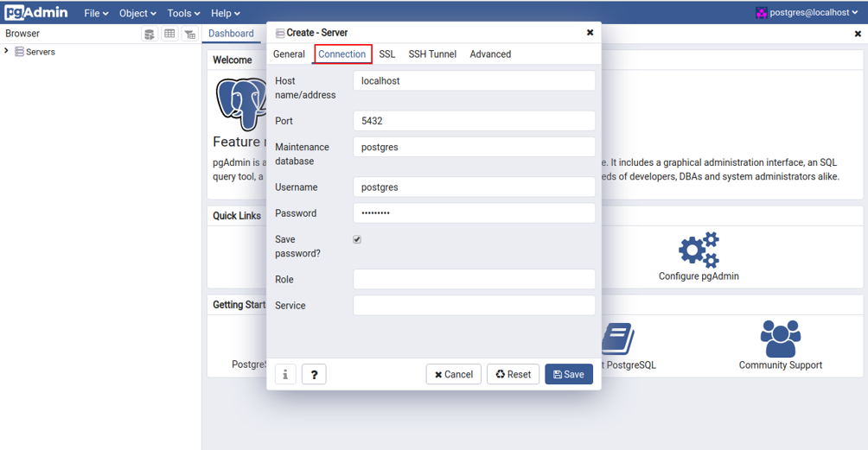Image resolution: width=868 pixels, height=450 pixels.
Task: Open the Object menu
Action: point(137,13)
